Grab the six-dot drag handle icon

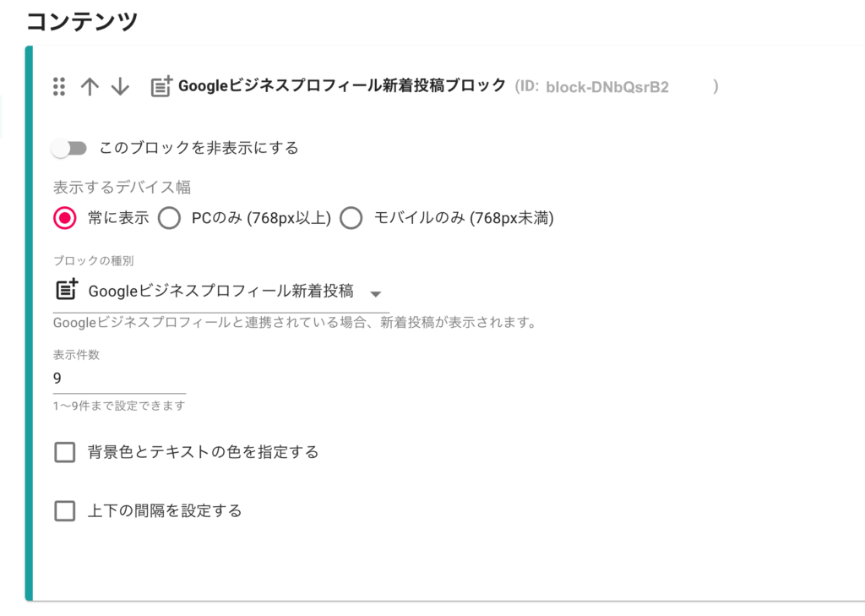tap(59, 87)
